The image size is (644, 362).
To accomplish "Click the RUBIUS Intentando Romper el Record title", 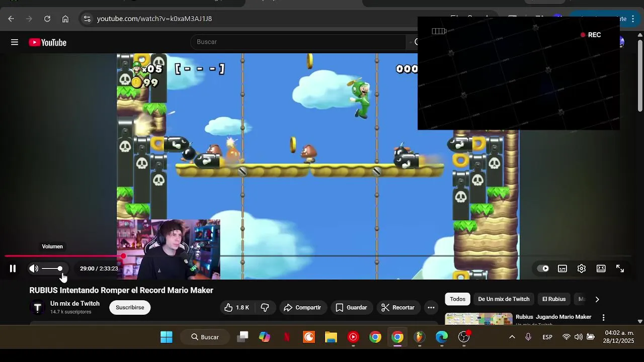I will tap(121, 290).
